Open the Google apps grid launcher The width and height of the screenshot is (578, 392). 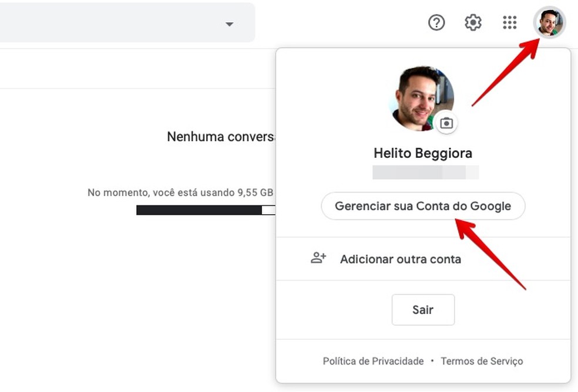click(x=509, y=22)
